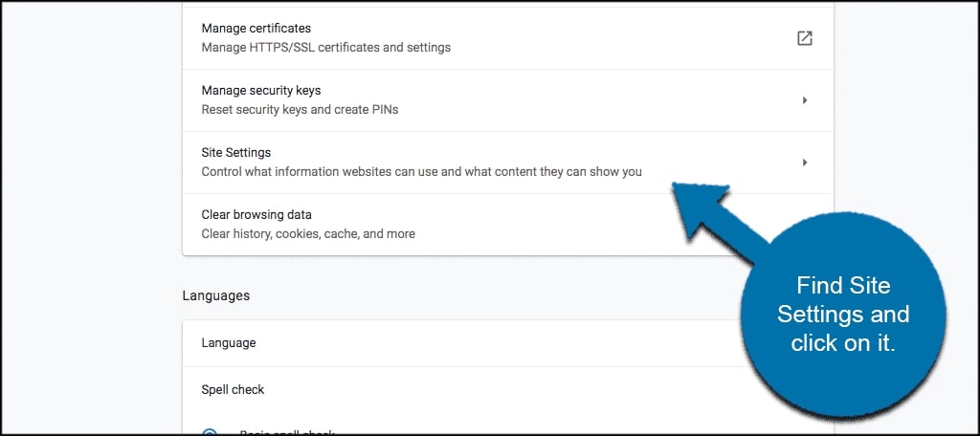The height and width of the screenshot is (436, 980).
Task: Click the Languages section heading
Action: 215,295
